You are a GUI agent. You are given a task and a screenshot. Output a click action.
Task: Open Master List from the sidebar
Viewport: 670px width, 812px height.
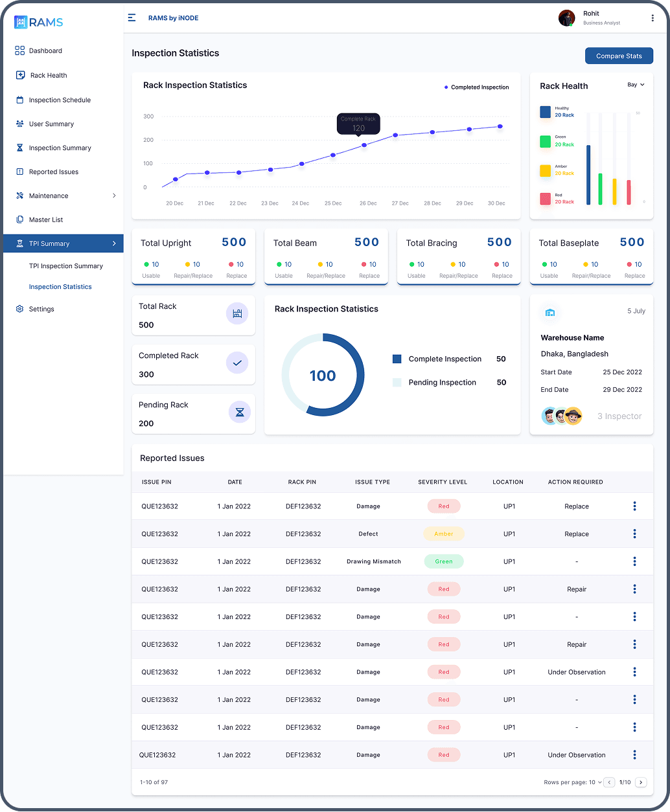[x=46, y=220]
